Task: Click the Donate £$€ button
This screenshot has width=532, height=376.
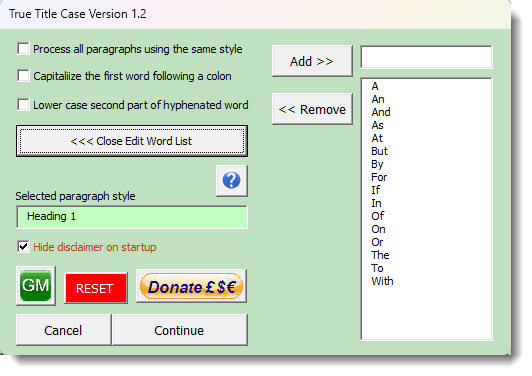Action: pyautogui.click(x=191, y=286)
